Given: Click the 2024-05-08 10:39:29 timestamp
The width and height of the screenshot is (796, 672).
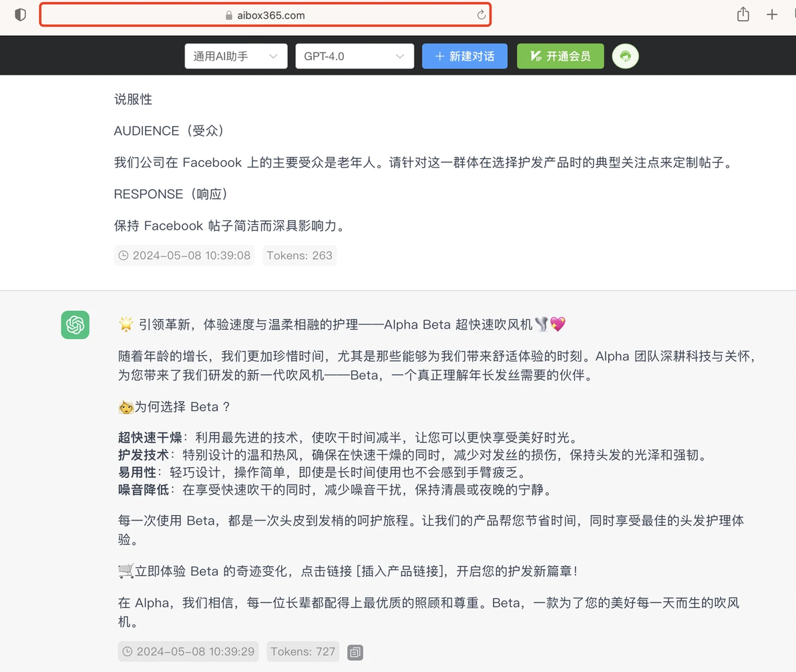Looking at the screenshot, I should [188, 652].
